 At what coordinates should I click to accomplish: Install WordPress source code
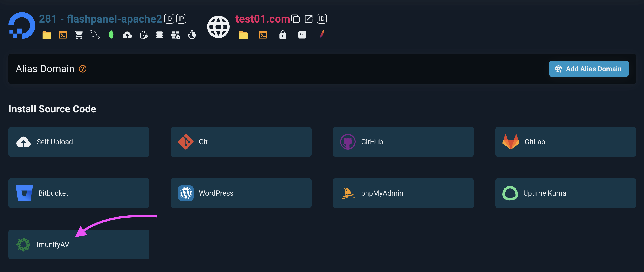click(x=241, y=193)
